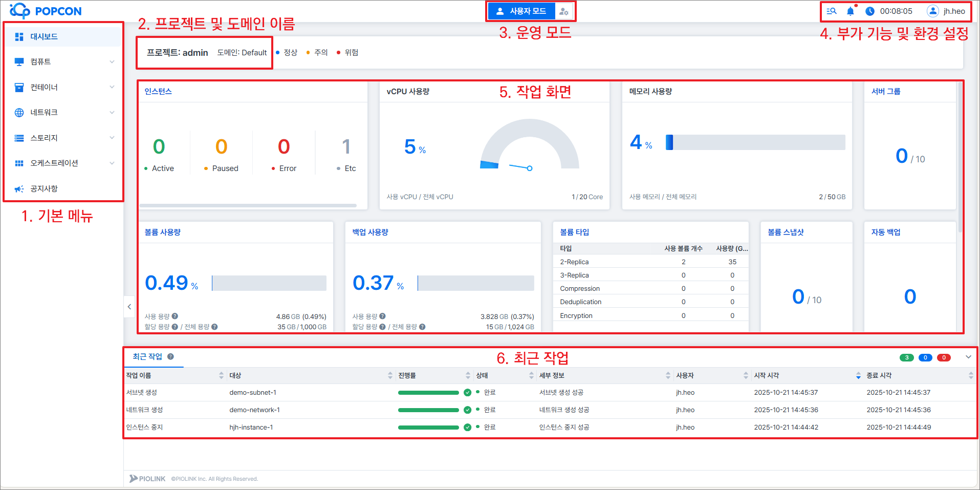Open the 인스턴스 card title link
980x490 pixels.
coord(158,92)
